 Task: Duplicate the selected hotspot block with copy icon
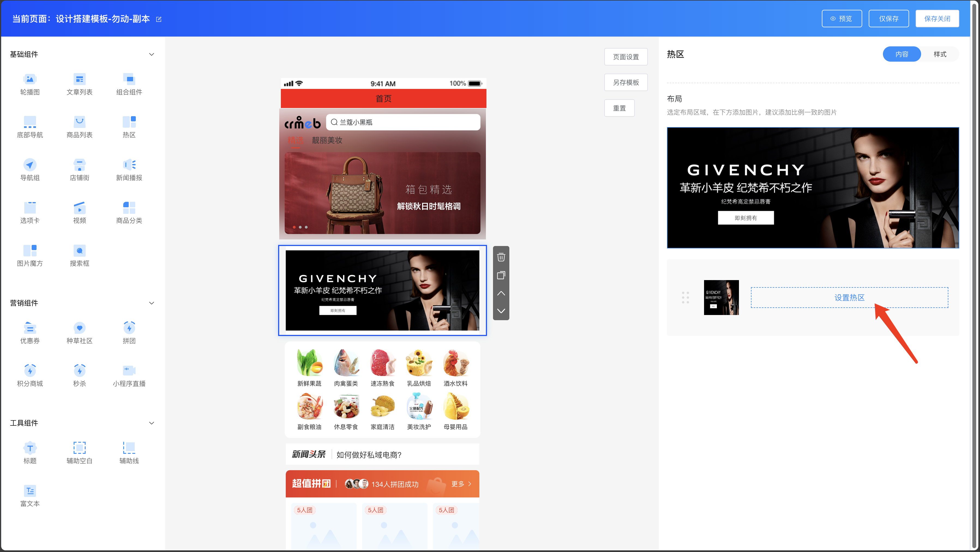(x=501, y=275)
